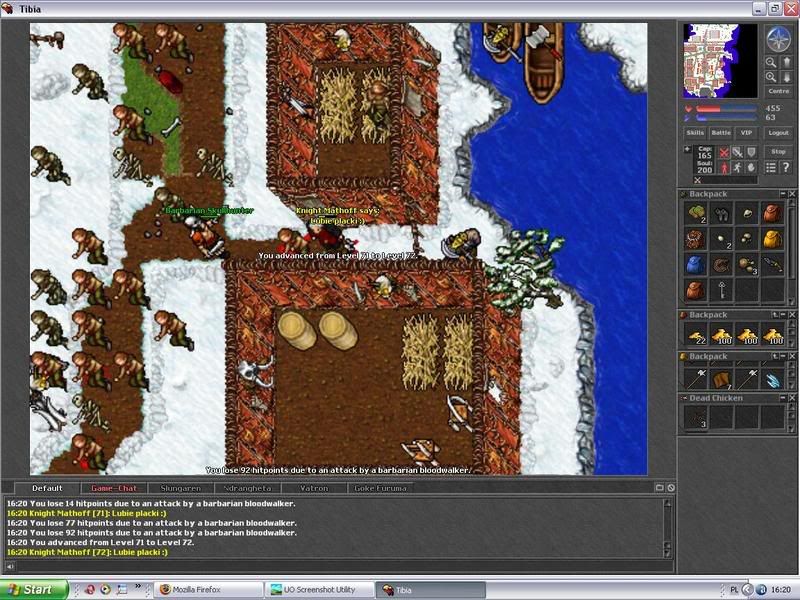Enable chase opponent mode (running figure)

pyautogui.click(x=737, y=167)
